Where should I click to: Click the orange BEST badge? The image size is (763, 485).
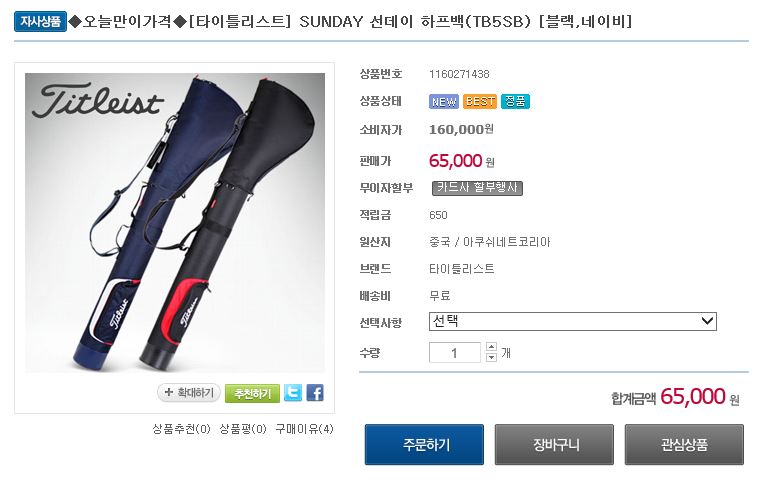(480, 101)
